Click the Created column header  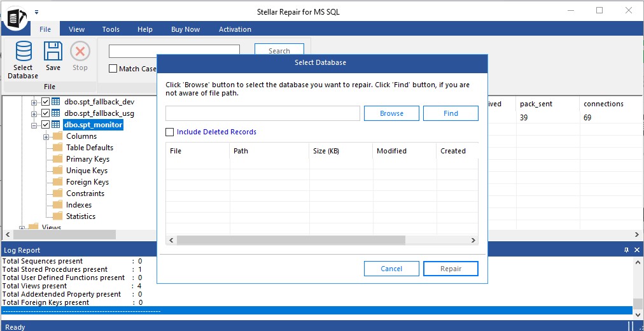tap(458, 151)
